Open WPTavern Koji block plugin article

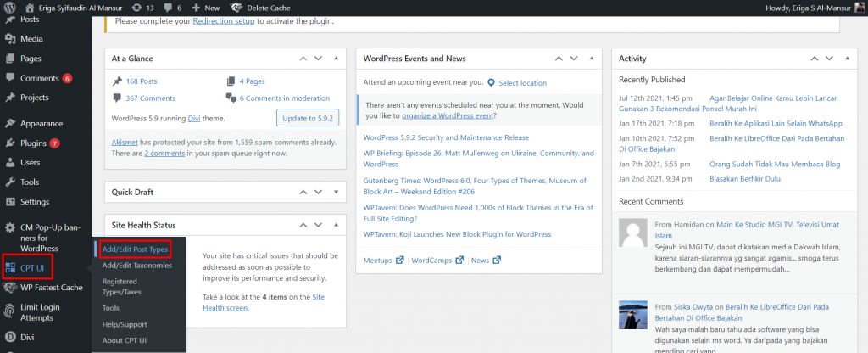457,234
